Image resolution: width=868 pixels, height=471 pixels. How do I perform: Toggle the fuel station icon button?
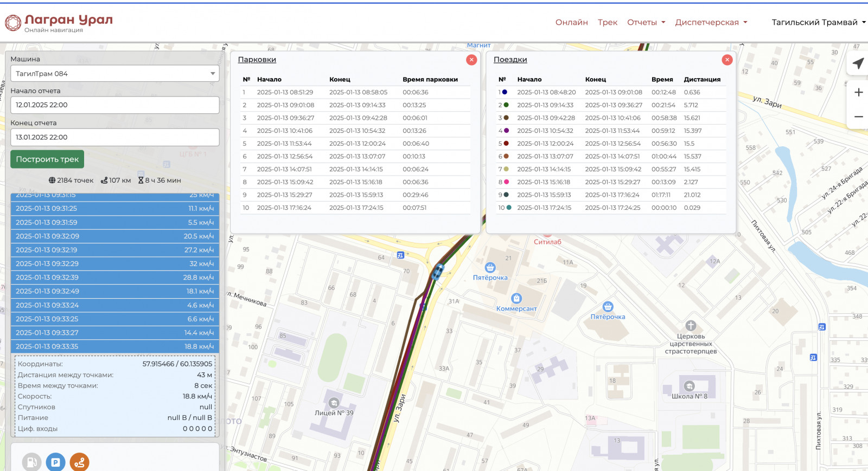point(32,462)
